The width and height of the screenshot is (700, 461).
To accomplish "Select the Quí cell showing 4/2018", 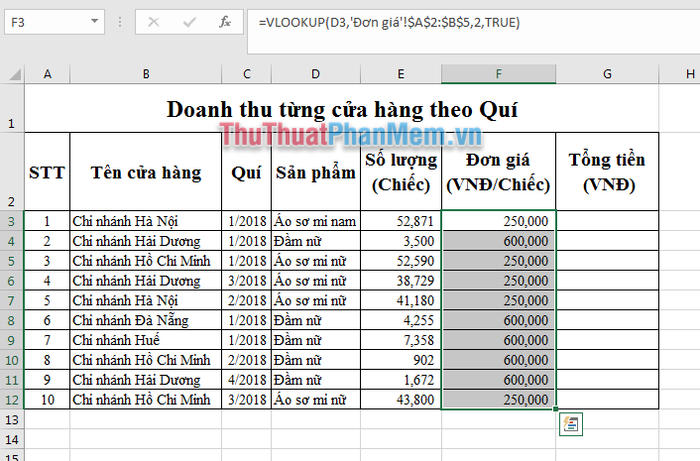I will point(246,379).
